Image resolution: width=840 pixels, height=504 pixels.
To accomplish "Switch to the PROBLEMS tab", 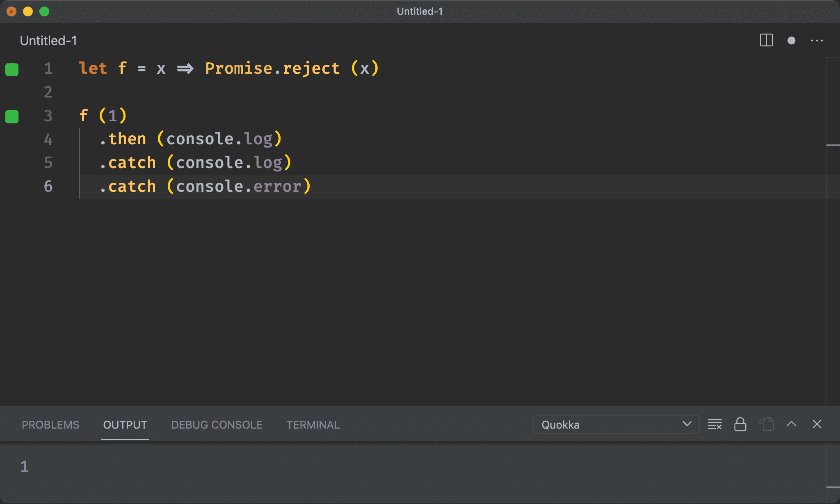I will point(50,425).
